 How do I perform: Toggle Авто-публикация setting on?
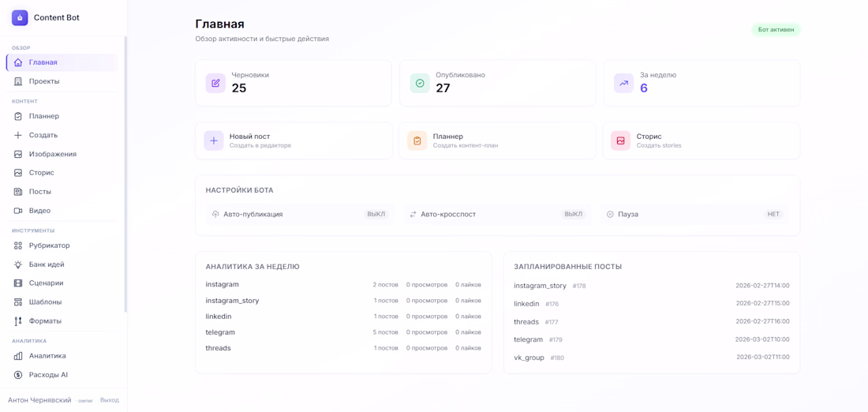click(x=376, y=214)
